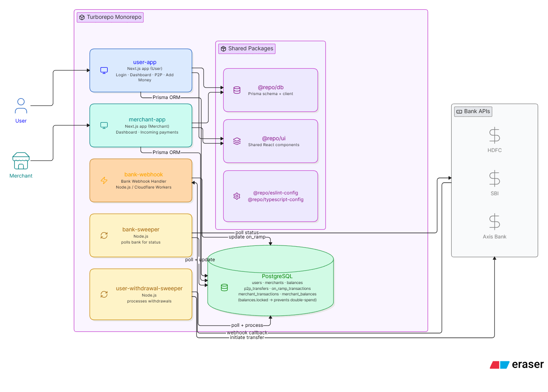Click the eraser logo
548x392 pixels.
click(x=517, y=365)
